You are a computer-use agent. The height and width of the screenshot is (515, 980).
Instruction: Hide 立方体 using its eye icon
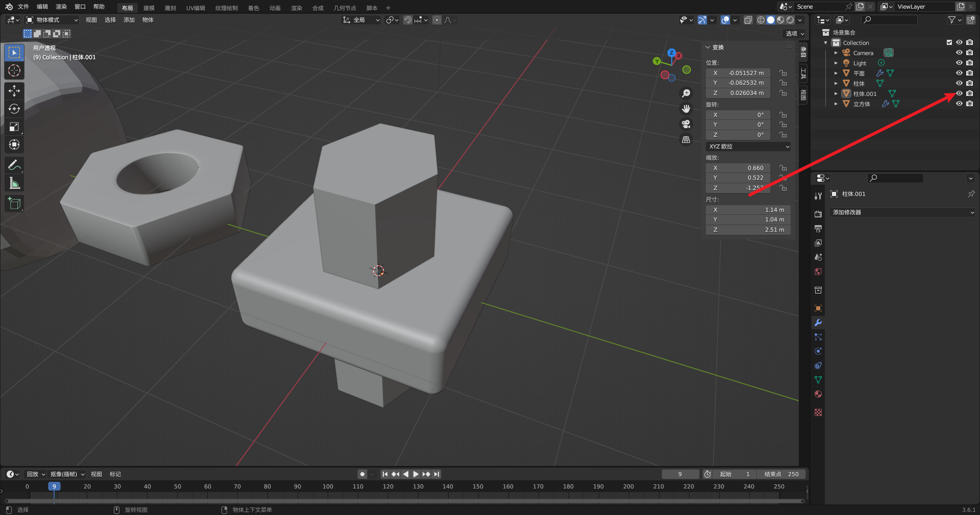click(x=959, y=104)
